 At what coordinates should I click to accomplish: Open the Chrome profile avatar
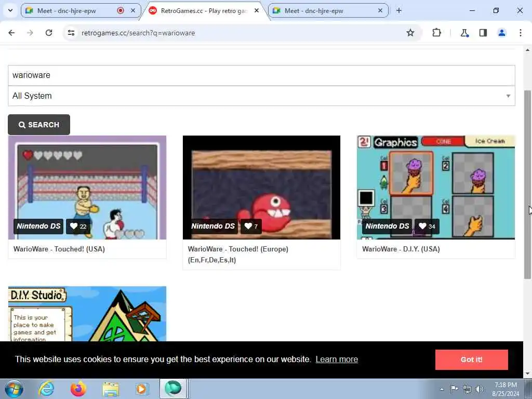point(502,33)
